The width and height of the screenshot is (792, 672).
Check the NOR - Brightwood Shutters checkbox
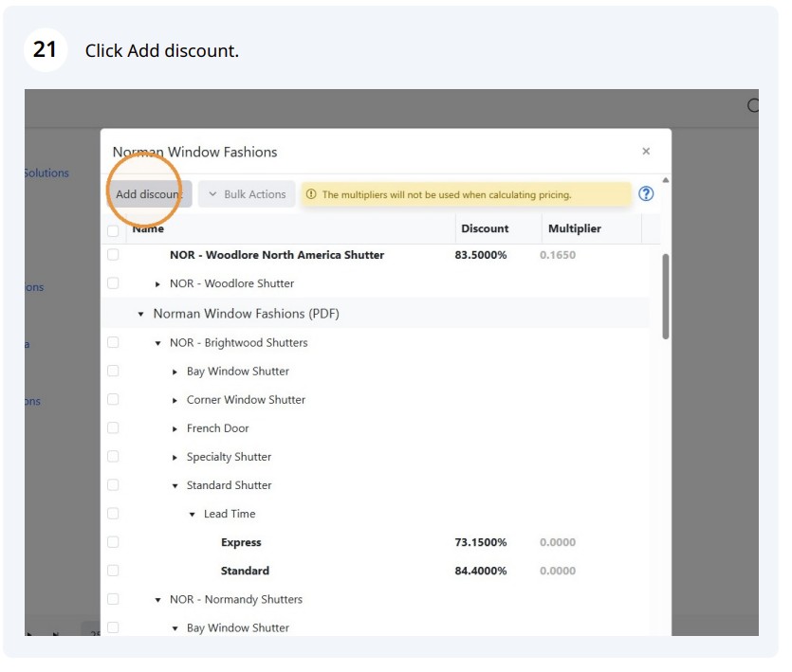(x=113, y=343)
